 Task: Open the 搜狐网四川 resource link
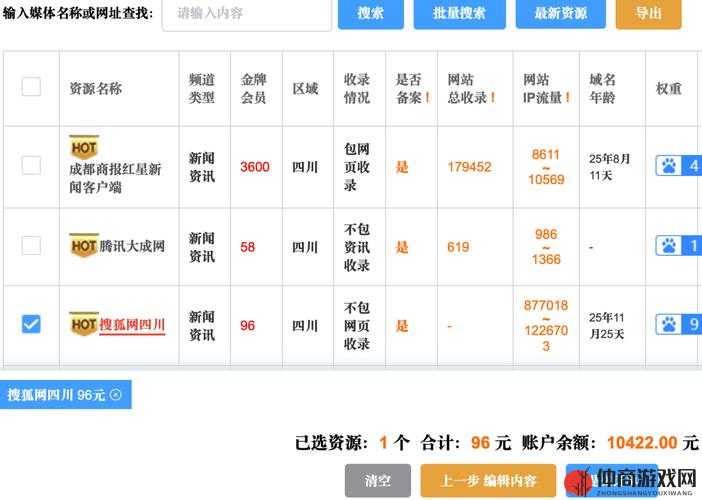[132, 325]
